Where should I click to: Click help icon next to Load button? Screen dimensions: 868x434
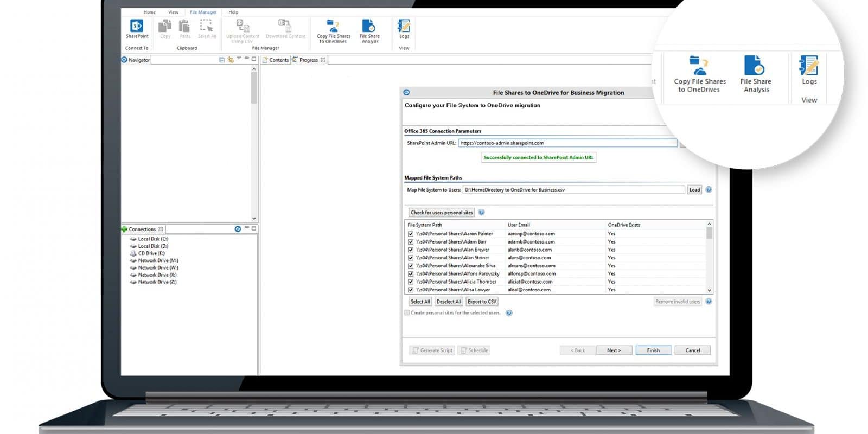tap(709, 190)
